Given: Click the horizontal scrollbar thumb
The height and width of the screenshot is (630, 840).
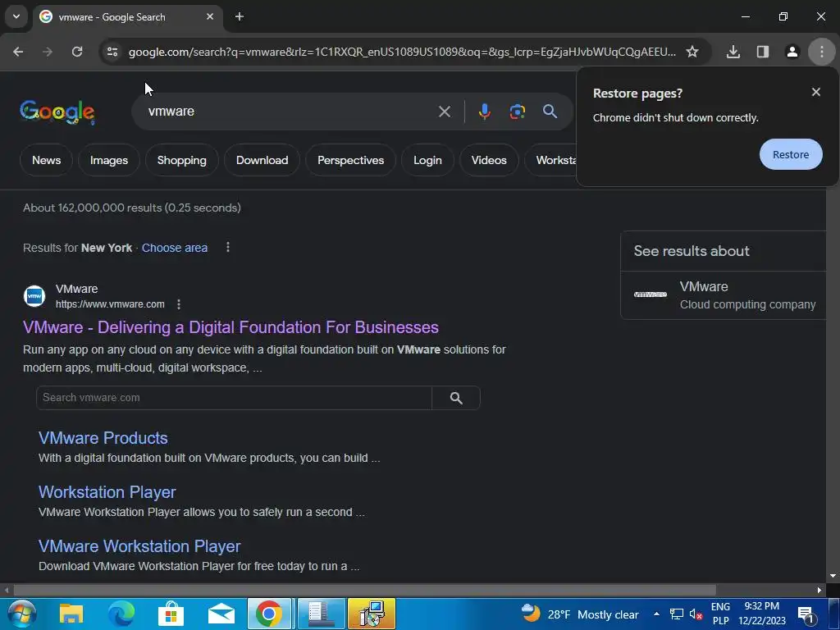Looking at the screenshot, I should [x=364, y=590].
